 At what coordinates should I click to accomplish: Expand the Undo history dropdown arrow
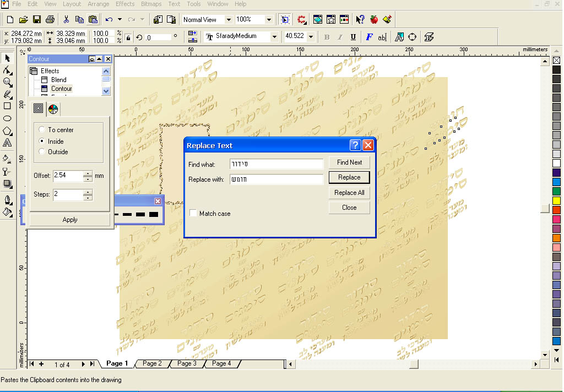(120, 20)
